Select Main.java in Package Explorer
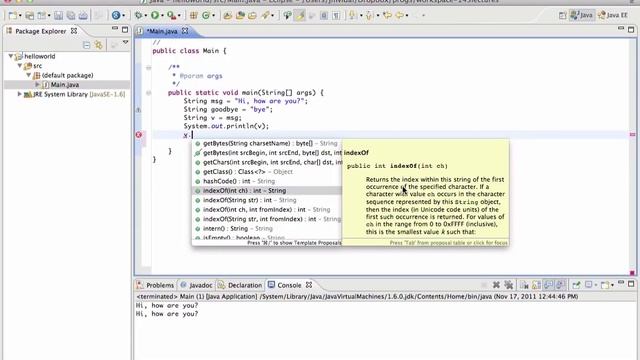Viewport: 640px width, 360px height. [64, 84]
